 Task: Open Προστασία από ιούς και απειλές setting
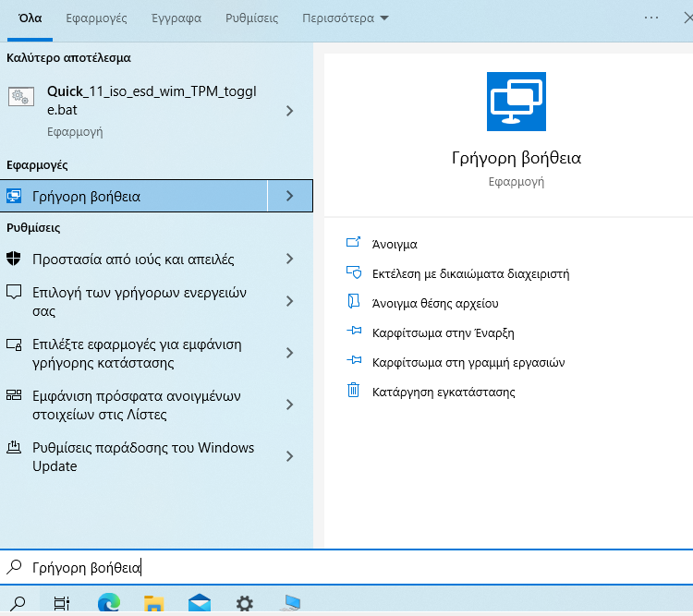point(134,259)
